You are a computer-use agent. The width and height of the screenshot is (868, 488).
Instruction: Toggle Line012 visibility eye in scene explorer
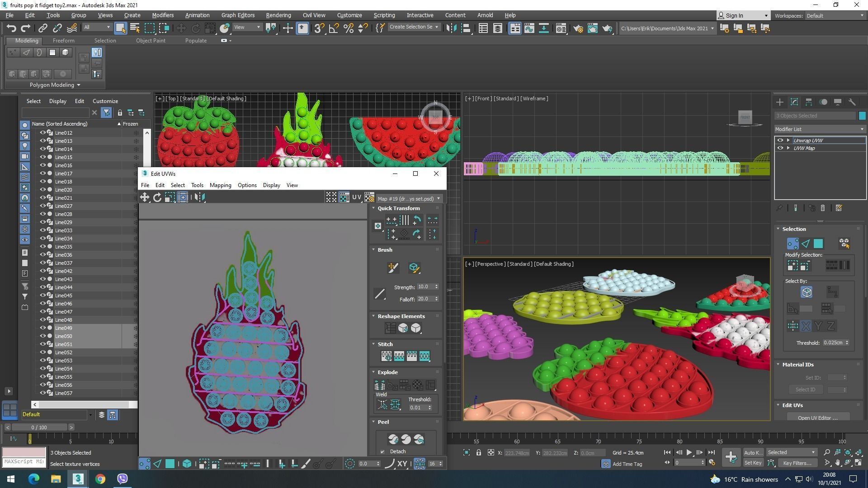click(42, 133)
